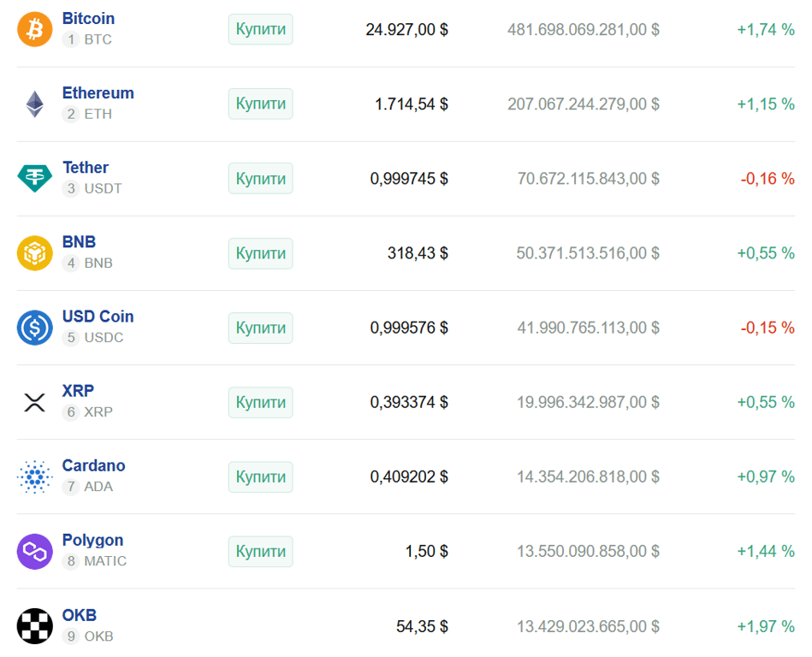The width and height of the screenshot is (812, 657).
Task: Open the Bitcoin coin name link
Action: click(88, 19)
